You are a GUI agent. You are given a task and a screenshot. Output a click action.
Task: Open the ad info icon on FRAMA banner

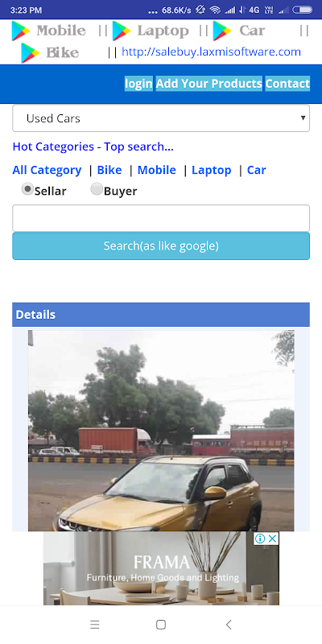(260, 539)
